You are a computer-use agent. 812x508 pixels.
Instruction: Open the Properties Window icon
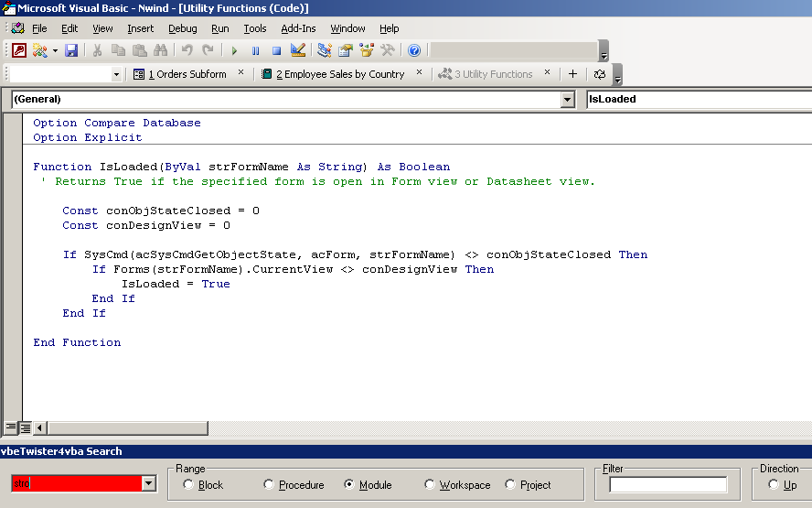point(345,50)
